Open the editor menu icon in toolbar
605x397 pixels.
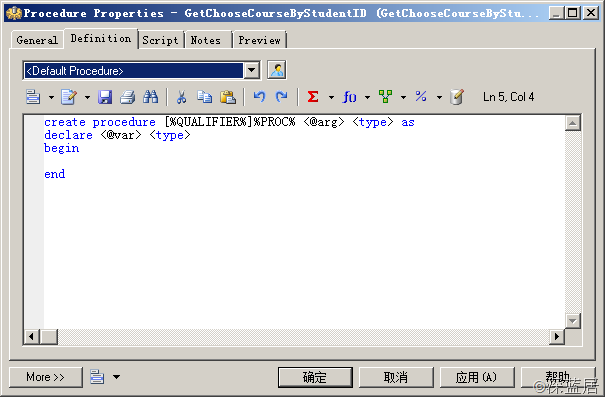(33, 97)
